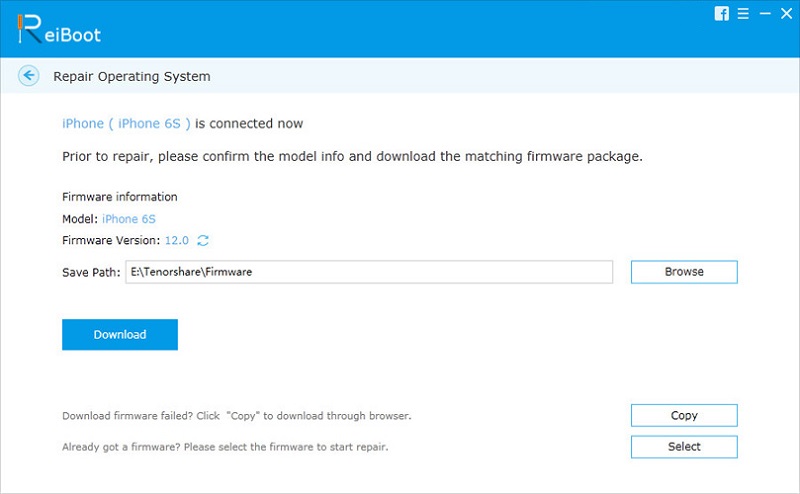The height and width of the screenshot is (494, 800).
Task: Click the Firmware information label
Action: [x=120, y=197]
